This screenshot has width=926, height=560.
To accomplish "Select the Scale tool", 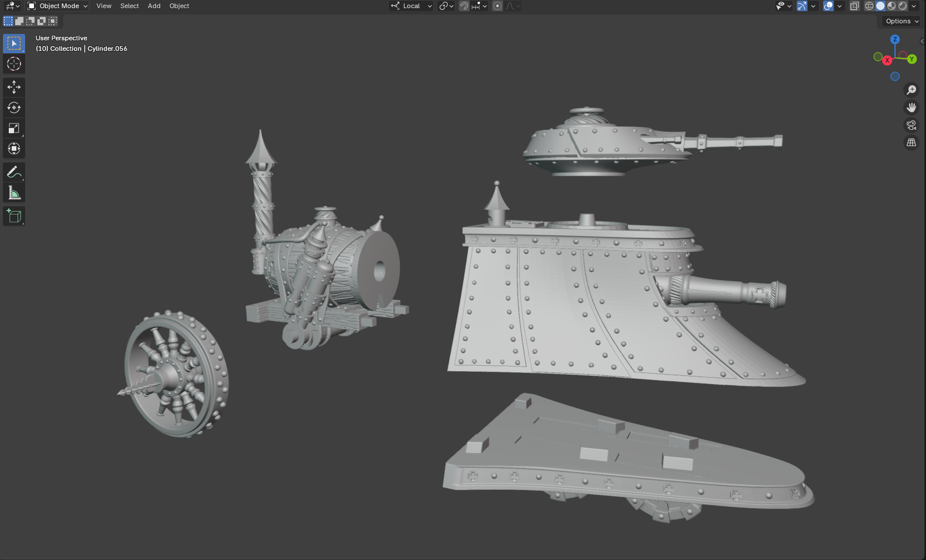I will pos(14,128).
